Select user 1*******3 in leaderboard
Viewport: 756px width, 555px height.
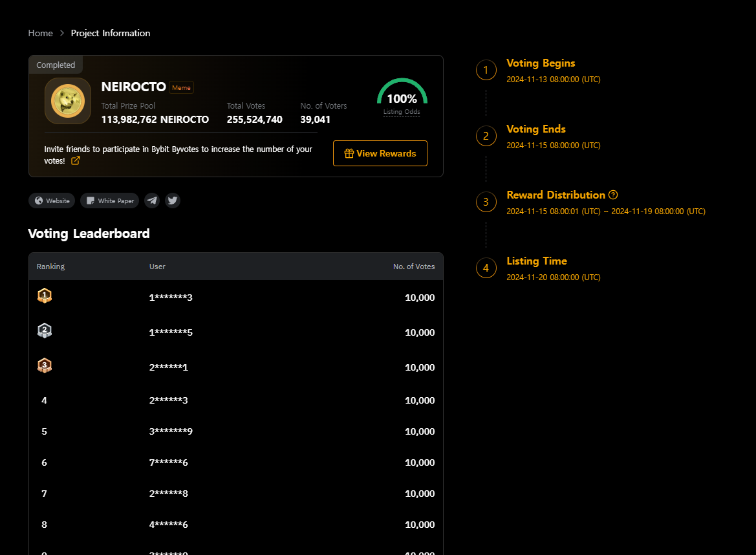click(x=171, y=298)
